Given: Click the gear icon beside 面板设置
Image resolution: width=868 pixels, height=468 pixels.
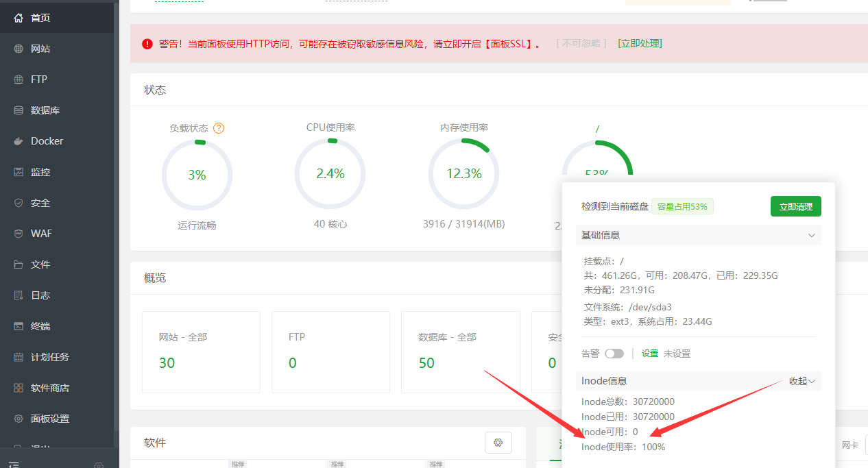Looking at the screenshot, I should [x=19, y=419].
